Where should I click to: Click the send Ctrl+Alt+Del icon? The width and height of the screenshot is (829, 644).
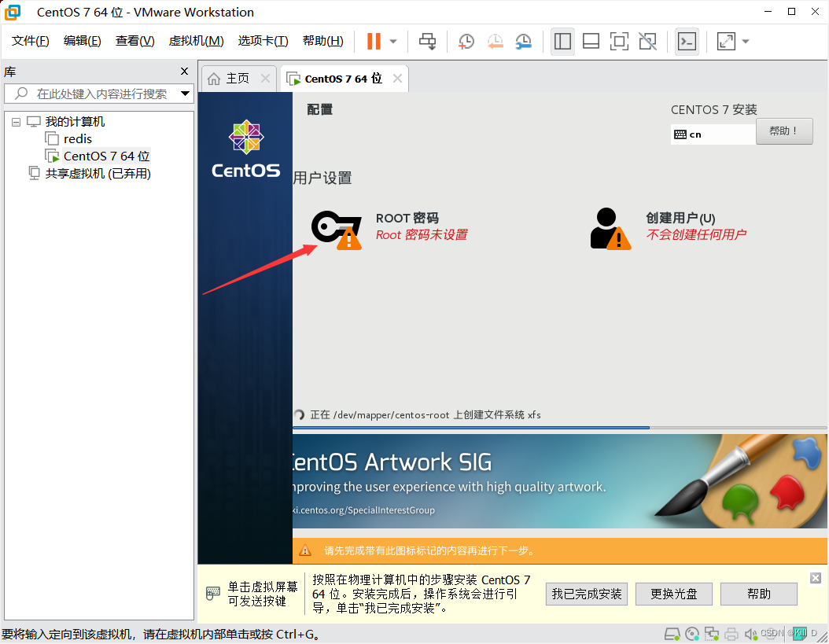point(427,41)
